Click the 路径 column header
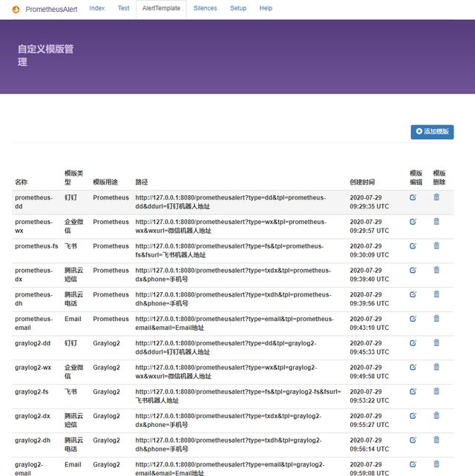 pos(142,182)
